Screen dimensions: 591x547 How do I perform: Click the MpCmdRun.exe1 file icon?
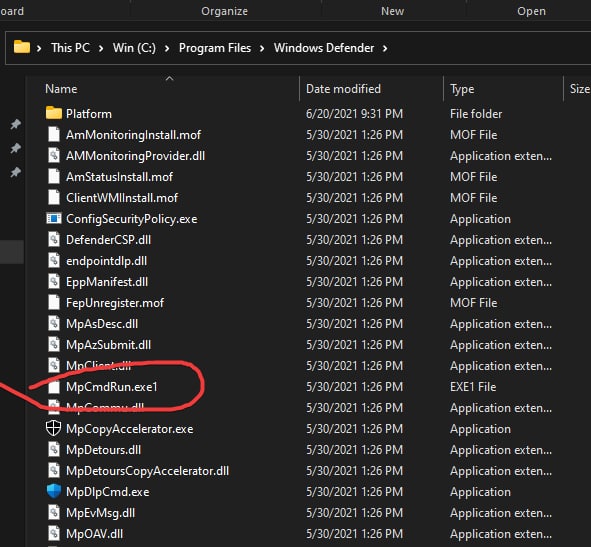(x=54, y=386)
